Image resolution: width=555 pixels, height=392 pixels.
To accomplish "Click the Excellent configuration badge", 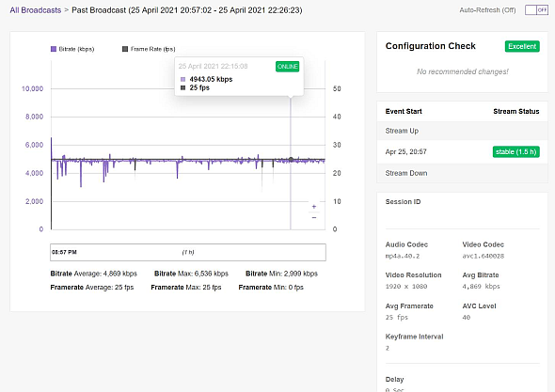I will click(x=522, y=46).
